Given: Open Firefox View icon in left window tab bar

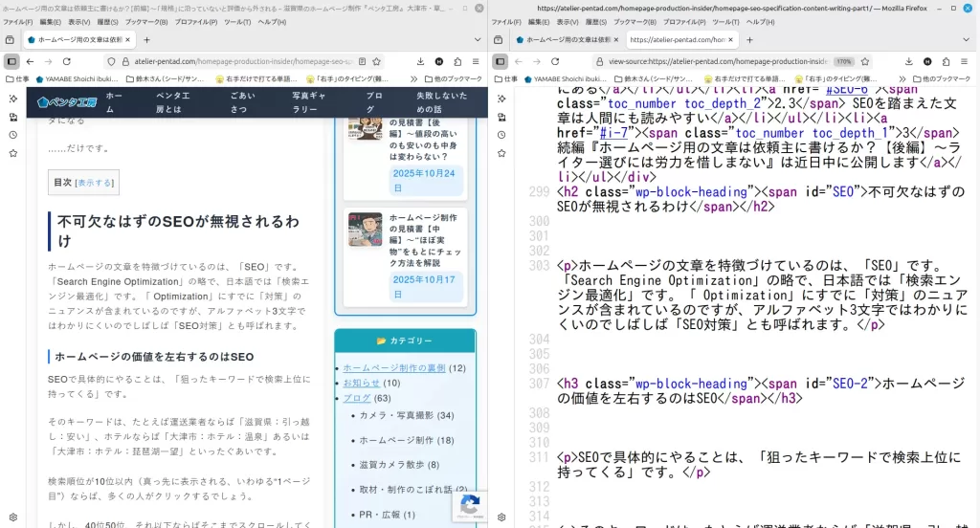Looking at the screenshot, I should coord(10,39).
